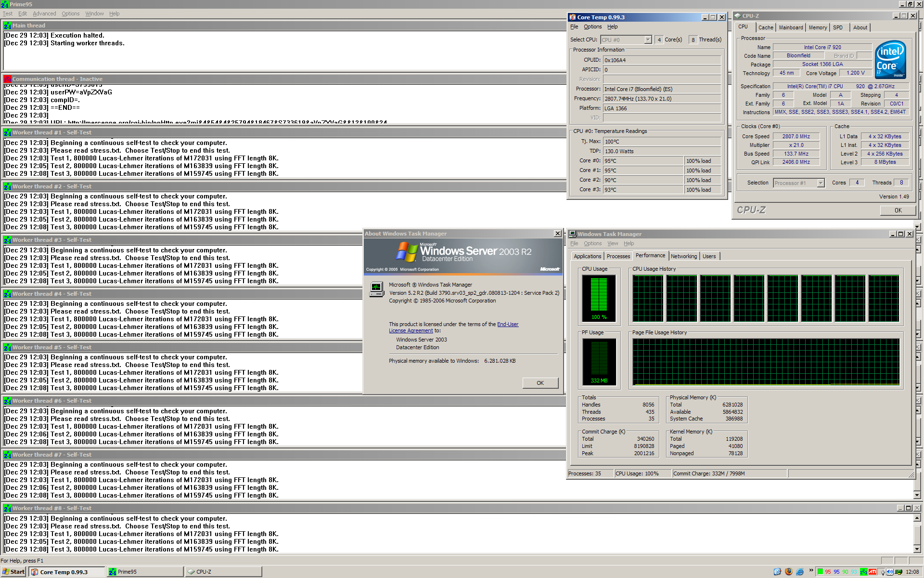The width and height of the screenshot is (924, 578).
Task: Click the Main thread window icon in Prime95
Action: [x=7, y=26]
